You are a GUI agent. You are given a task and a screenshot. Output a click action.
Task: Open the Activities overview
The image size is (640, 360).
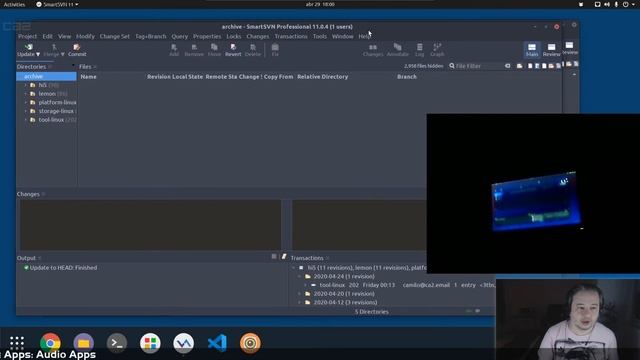pos(14,4)
